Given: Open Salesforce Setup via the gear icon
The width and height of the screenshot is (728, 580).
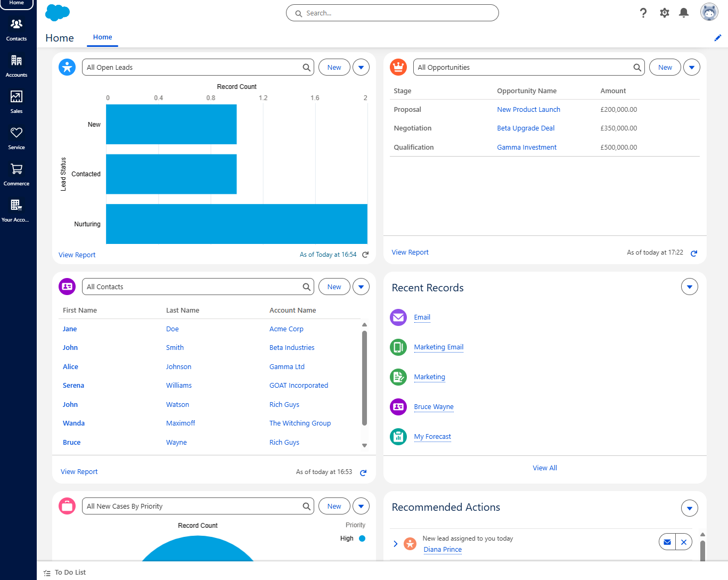Looking at the screenshot, I should [664, 12].
